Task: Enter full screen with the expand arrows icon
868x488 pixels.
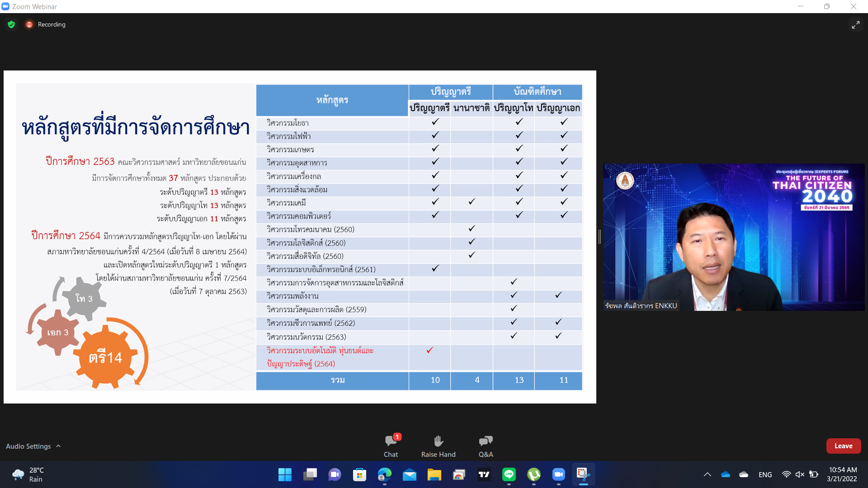Action: pyautogui.click(x=855, y=25)
